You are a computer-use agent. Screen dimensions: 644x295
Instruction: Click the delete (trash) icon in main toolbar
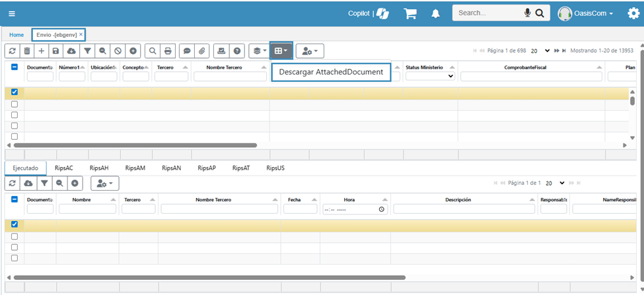(x=26, y=51)
